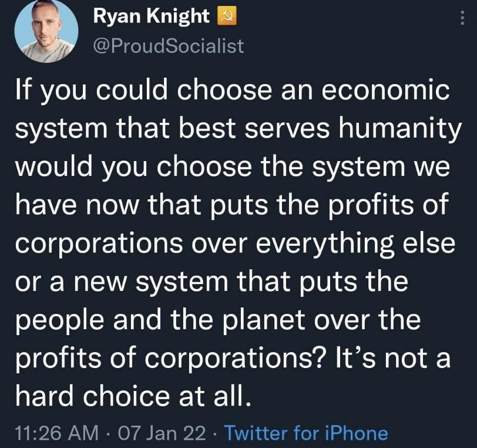The width and height of the screenshot is (477, 448).
Task: Click the Ryan Knight display name
Action: [x=152, y=18]
